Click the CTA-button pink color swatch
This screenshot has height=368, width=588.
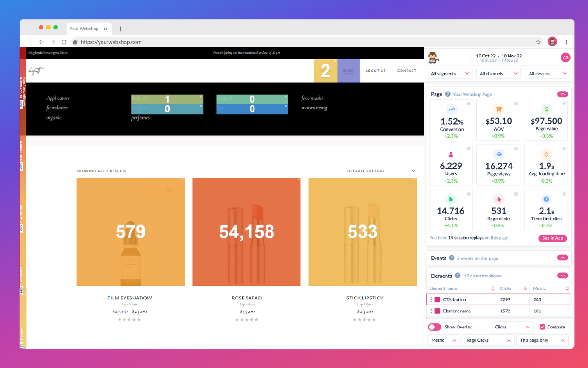tap(437, 299)
